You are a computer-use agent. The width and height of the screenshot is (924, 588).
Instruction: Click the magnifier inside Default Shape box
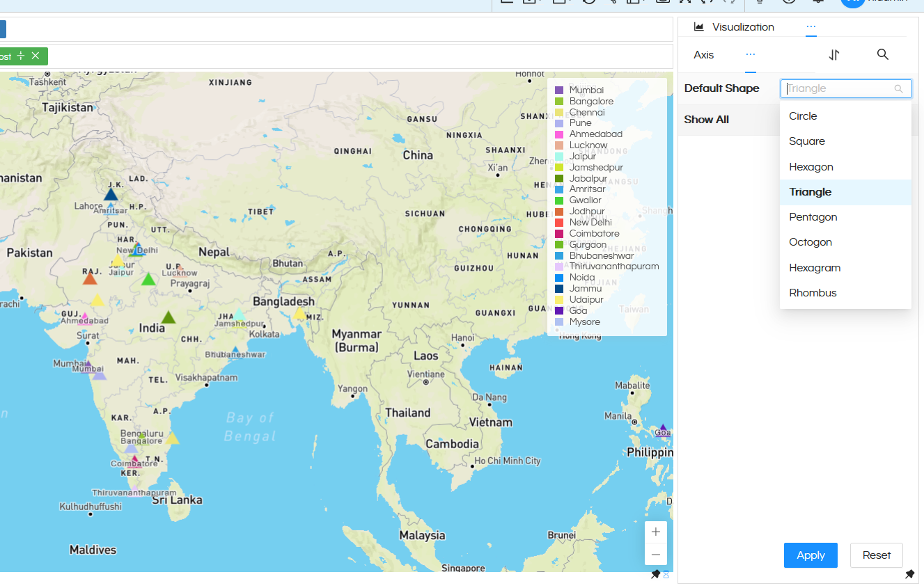coord(898,89)
